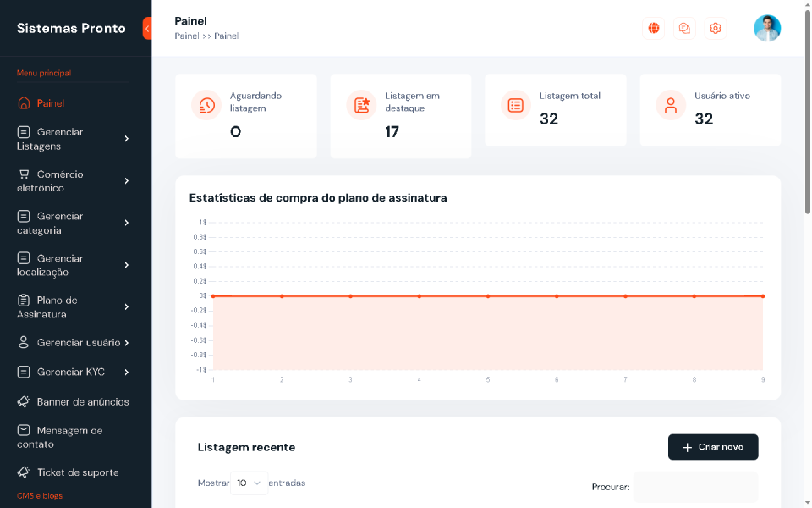Open the Gerenciar usuário submenu
This screenshot has height=508, width=812.
pyautogui.click(x=125, y=342)
